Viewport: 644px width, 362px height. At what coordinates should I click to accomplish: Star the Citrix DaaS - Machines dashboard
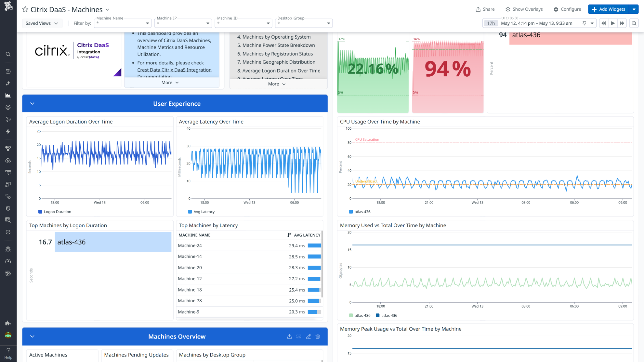tap(25, 9)
